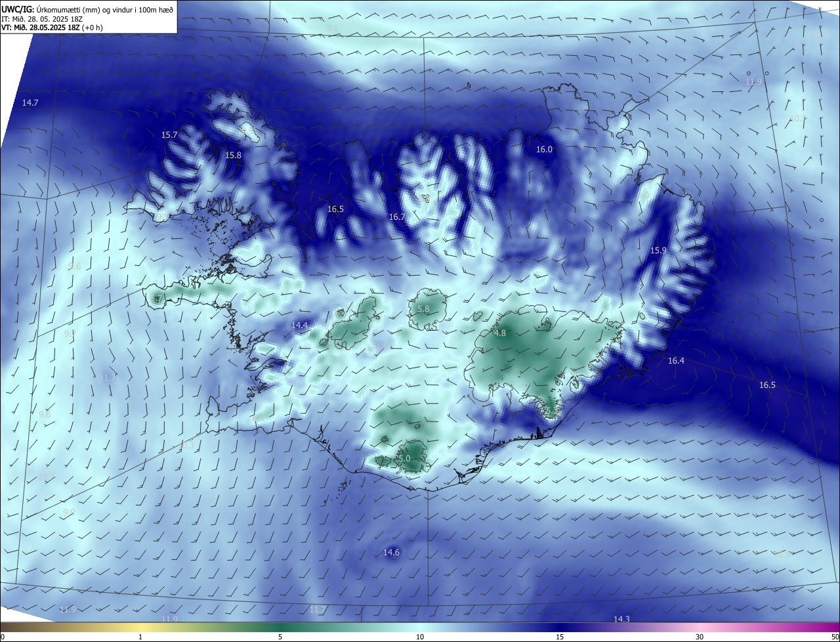Image resolution: width=840 pixels, height=642 pixels.
Task: Click the map value 14.3
Action: click(x=621, y=619)
